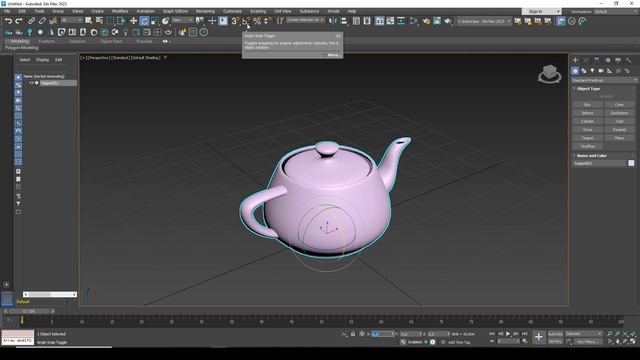Click the Teapot primitive button
The height and width of the screenshot is (360, 640).
(587, 138)
